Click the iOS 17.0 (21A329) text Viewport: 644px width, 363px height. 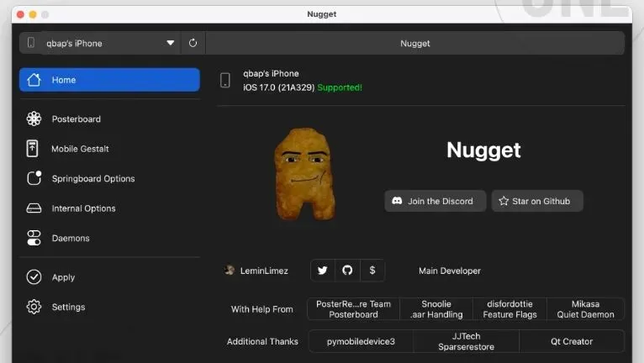click(279, 87)
